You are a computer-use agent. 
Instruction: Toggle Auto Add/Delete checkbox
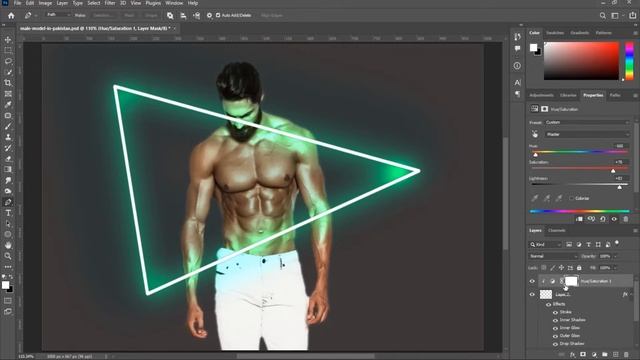pyautogui.click(x=218, y=16)
